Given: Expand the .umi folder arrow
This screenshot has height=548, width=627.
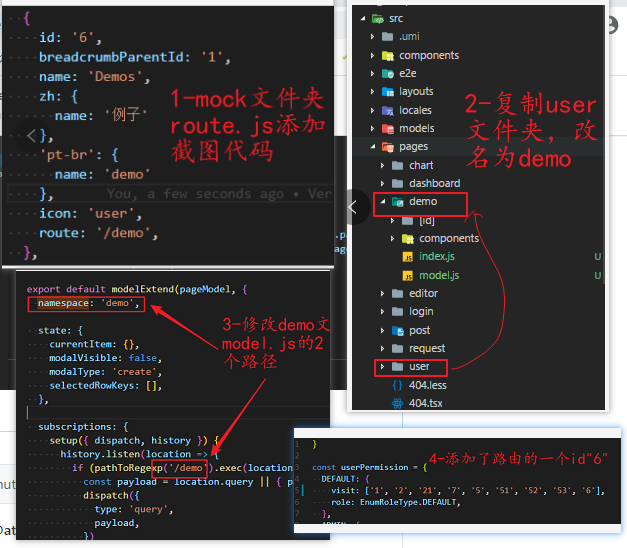Looking at the screenshot, I should click(x=373, y=36).
